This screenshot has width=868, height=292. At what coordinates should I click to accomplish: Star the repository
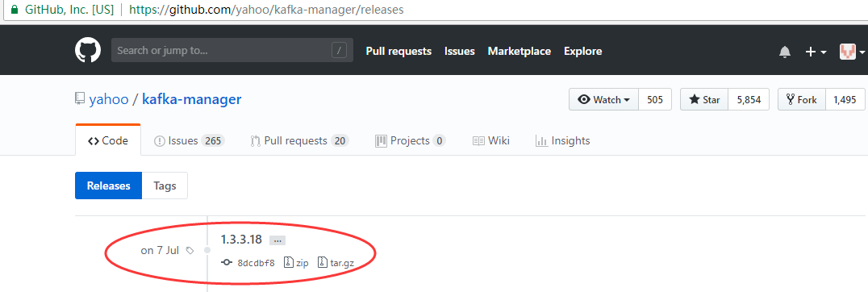click(x=704, y=99)
